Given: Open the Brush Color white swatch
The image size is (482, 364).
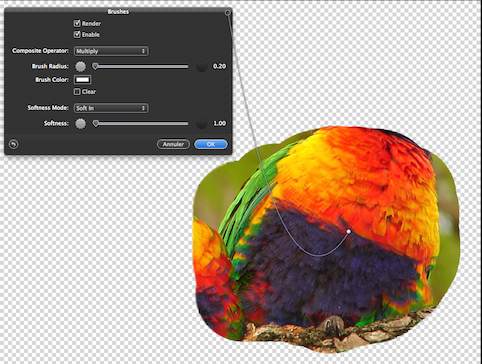Looking at the screenshot, I should pos(83,80).
